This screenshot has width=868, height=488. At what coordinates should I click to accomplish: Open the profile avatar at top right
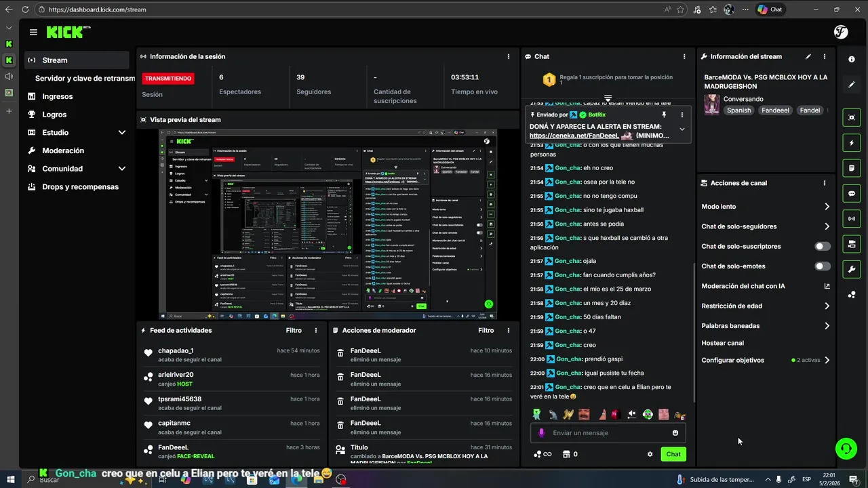click(841, 32)
